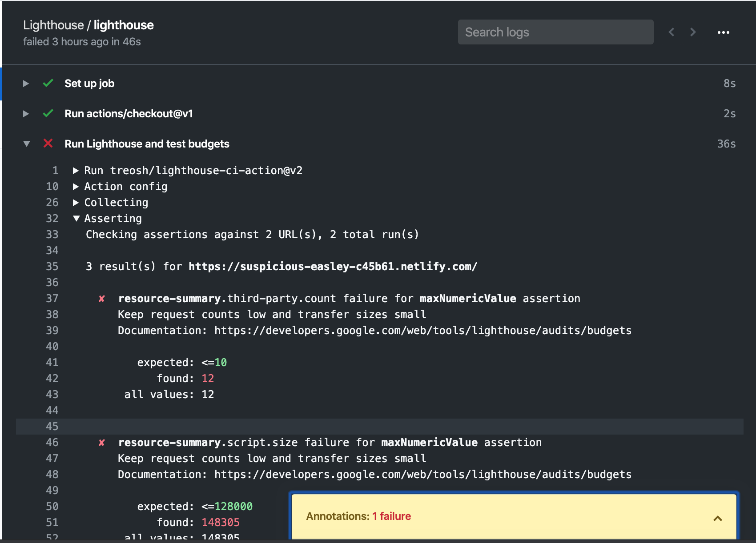Open the suspicious-easley netlify URL
The height and width of the screenshot is (543, 756).
click(333, 267)
